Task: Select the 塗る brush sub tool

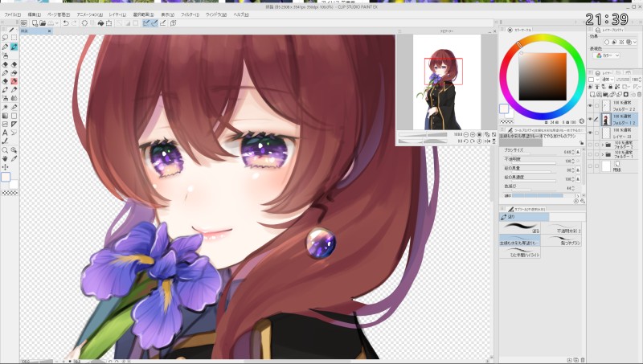Action: 520,228
